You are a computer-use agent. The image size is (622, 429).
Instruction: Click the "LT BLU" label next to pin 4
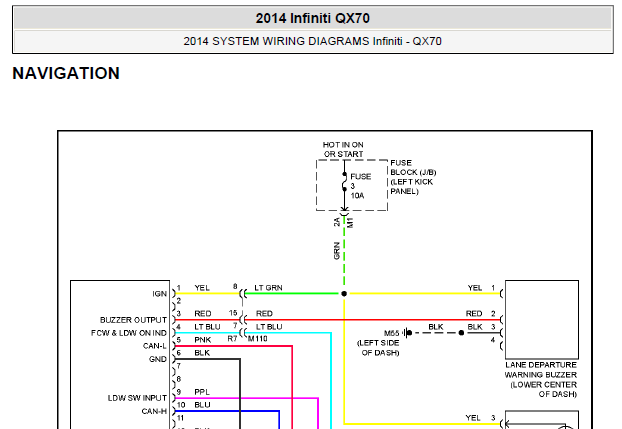[207, 327]
